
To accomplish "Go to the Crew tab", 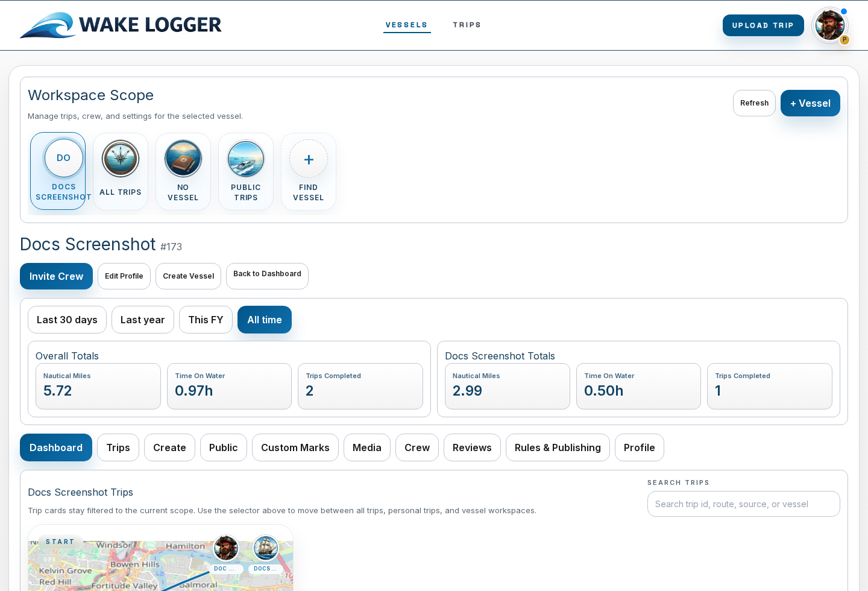I will [417, 447].
